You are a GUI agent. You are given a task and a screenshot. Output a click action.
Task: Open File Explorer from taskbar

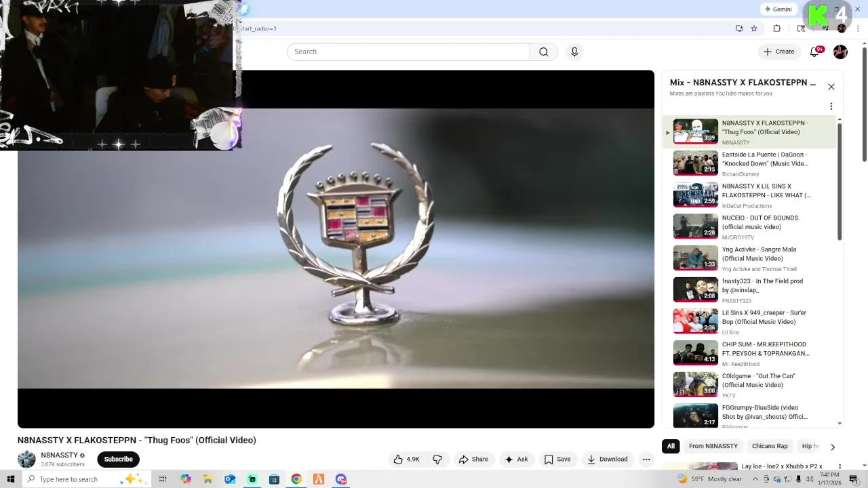(x=208, y=479)
